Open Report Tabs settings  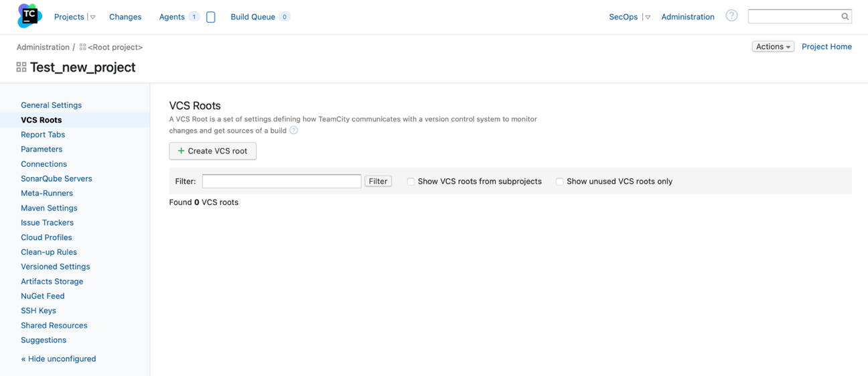click(43, 135)
